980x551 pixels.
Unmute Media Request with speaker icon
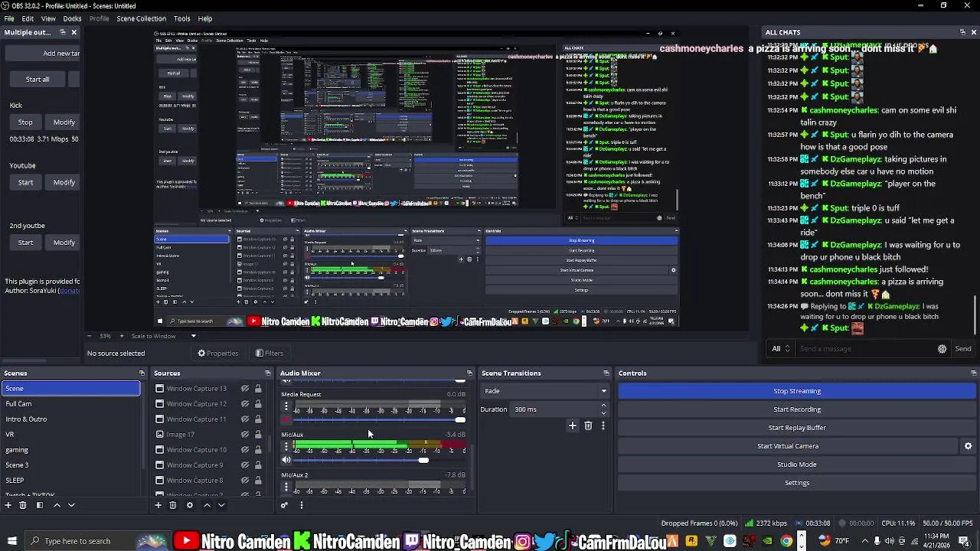click(x=286, y=419)
